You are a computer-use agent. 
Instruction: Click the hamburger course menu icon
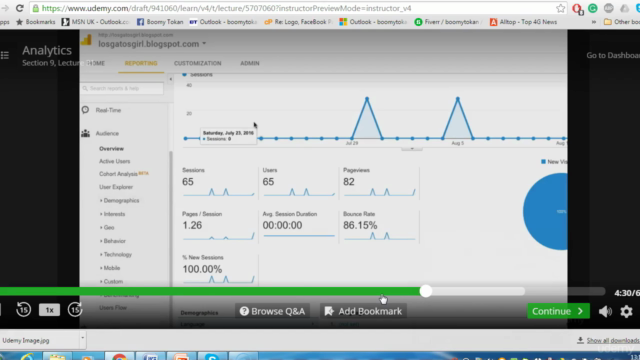click(5, 55)
